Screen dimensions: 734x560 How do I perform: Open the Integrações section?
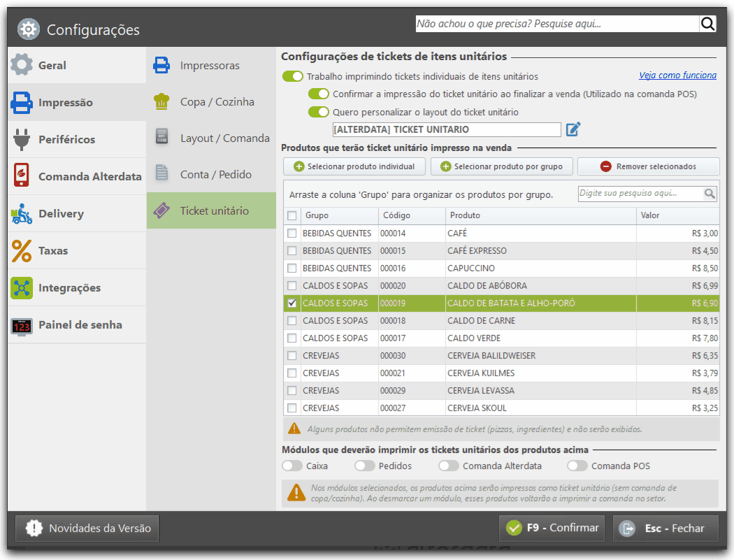[77, 287]
